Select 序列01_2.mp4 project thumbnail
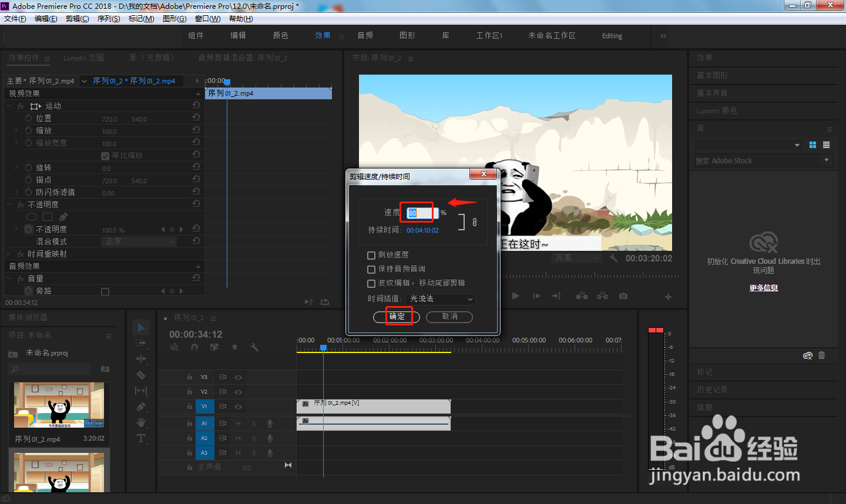 tap(59, 405)
